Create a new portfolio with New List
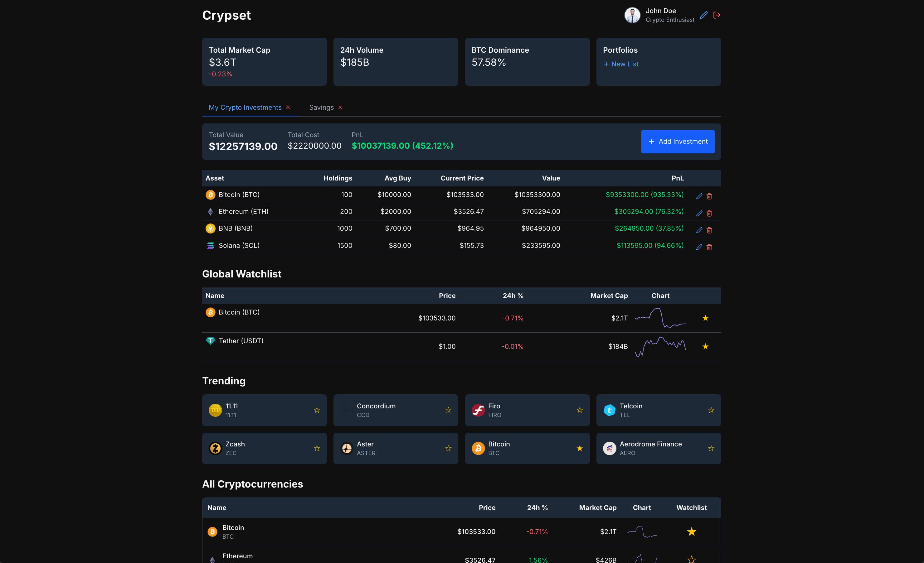Screen dimensions: 924x563 pos(620,64)
